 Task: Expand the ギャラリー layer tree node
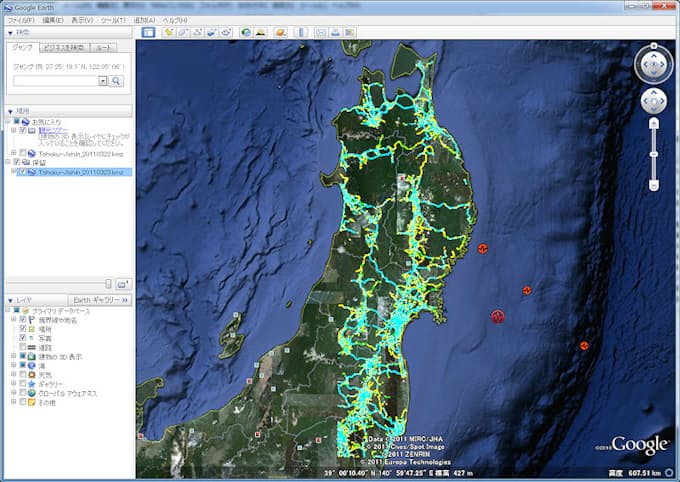[x=13, y=384]
